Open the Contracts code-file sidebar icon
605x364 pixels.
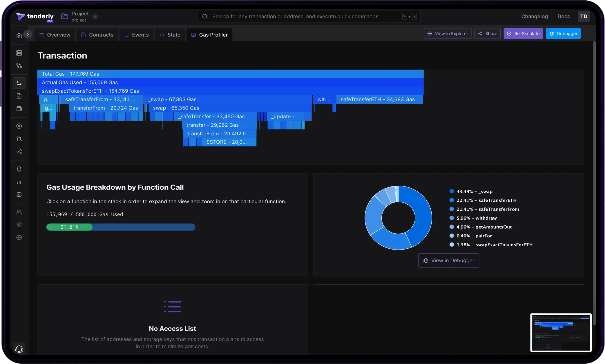coord(19,96)
